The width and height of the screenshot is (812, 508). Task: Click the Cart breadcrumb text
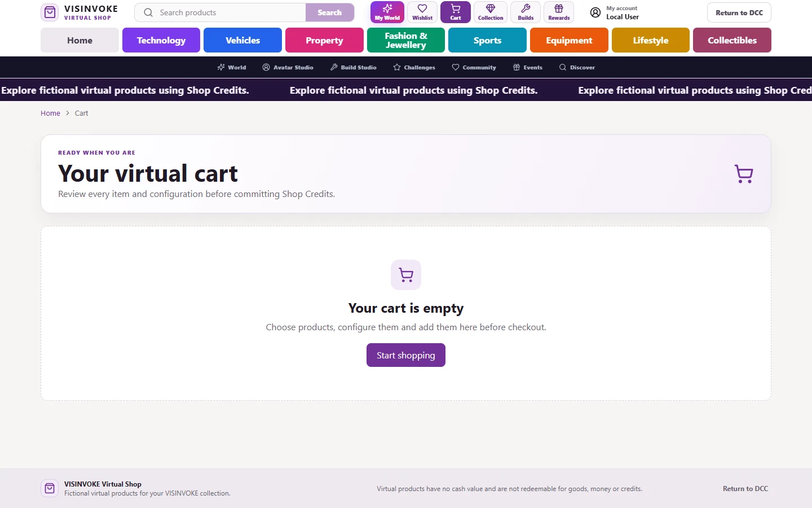(81, 113)
